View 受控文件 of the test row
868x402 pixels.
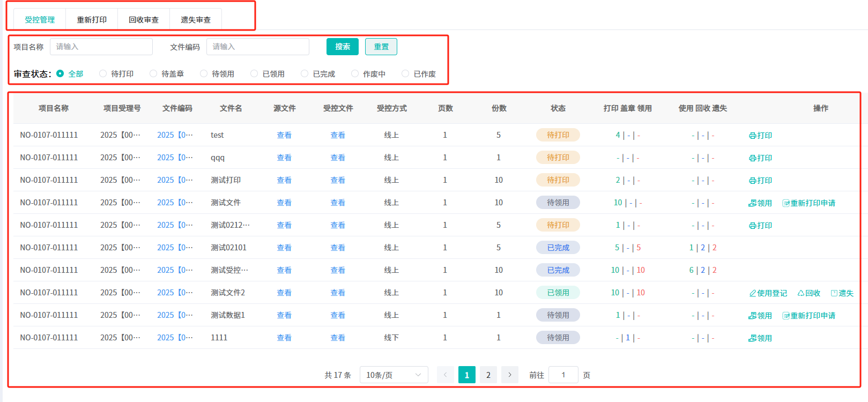coord(338,135)
